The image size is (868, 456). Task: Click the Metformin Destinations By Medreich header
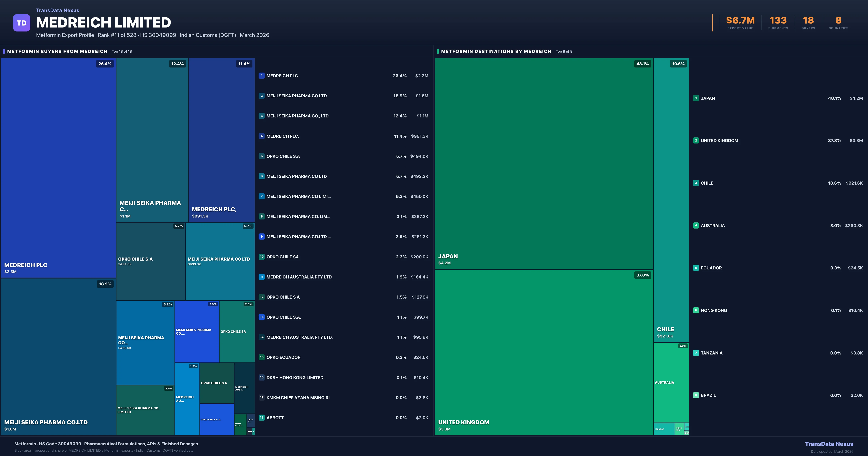pos(496,51)
